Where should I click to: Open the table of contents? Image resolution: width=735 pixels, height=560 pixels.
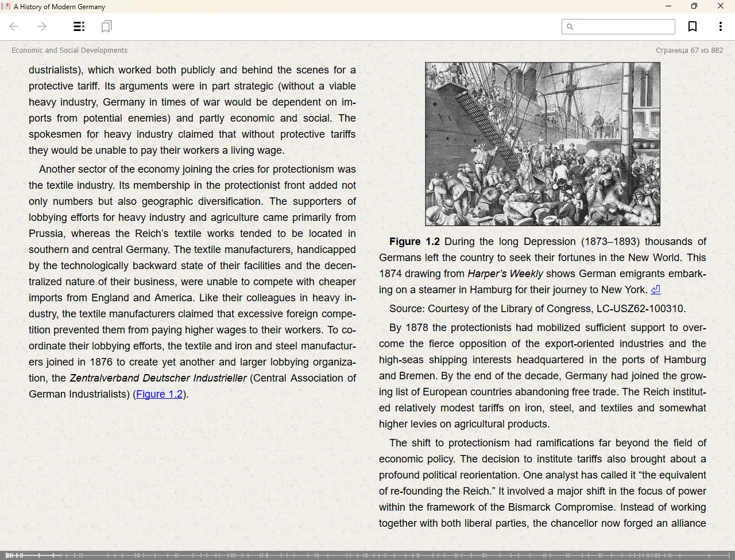pyautogui.click(x=79, y=26)
